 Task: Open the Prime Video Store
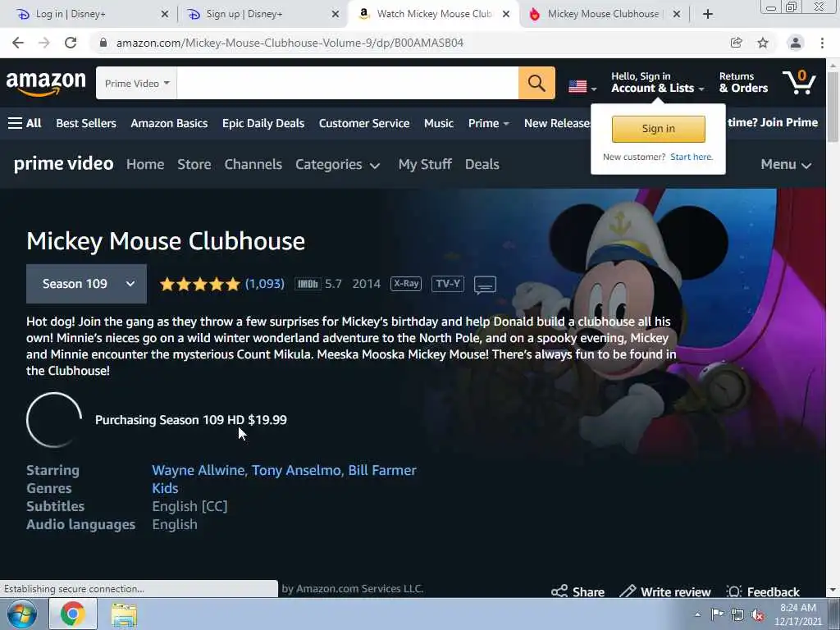point(194,164)
